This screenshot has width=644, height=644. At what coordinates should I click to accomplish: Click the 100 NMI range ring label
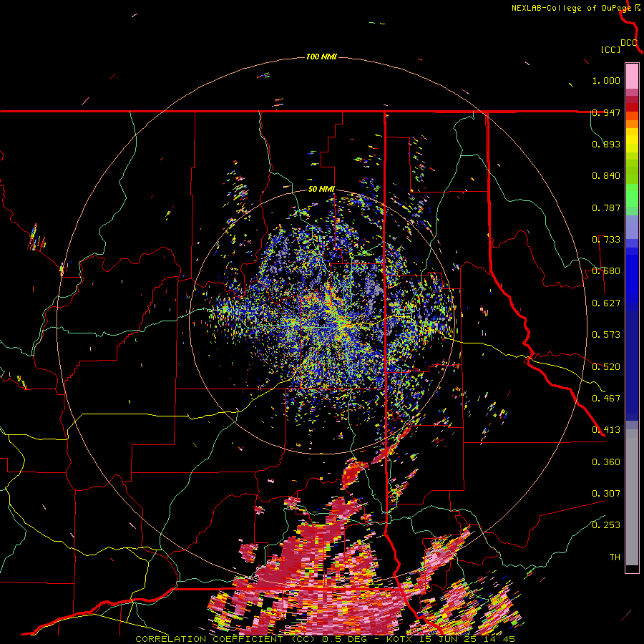[321, 57]
